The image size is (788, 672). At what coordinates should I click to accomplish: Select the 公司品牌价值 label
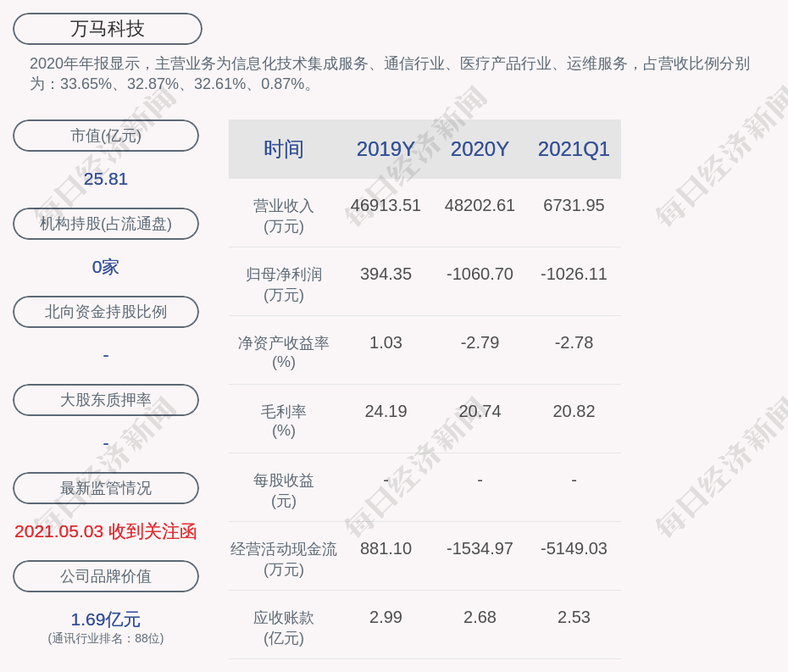click(105, 575)
